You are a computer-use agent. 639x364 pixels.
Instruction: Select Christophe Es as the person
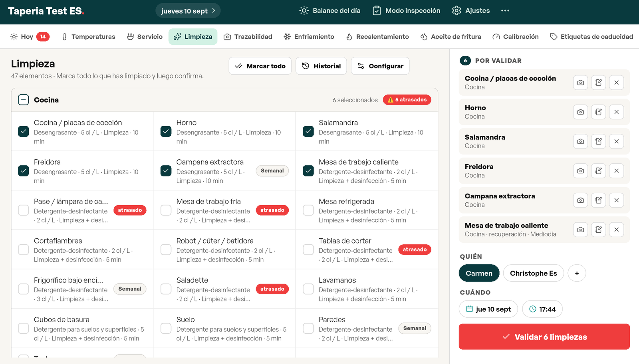(x=534, y=273)
